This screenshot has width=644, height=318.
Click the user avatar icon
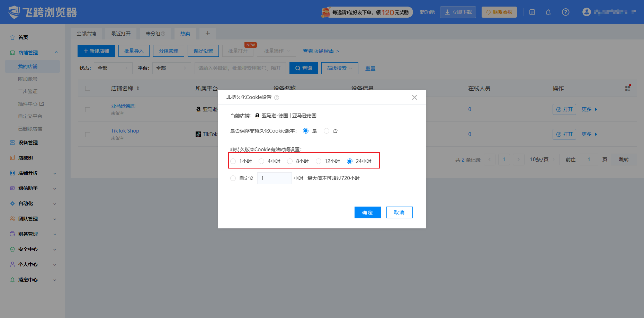[x=587, y=12]
